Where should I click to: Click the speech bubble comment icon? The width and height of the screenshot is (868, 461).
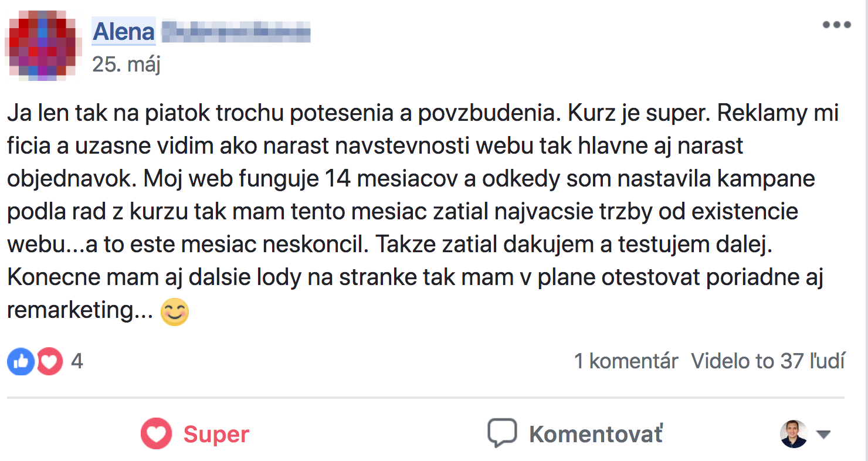pos(502,433)
